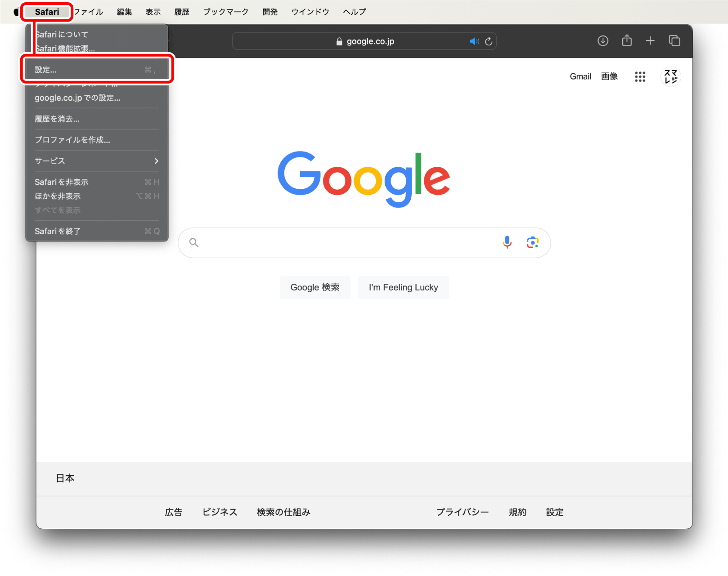The image size is (728, 576).
Task: Start voice search with the microphone icon
Action: coord(507,242)
